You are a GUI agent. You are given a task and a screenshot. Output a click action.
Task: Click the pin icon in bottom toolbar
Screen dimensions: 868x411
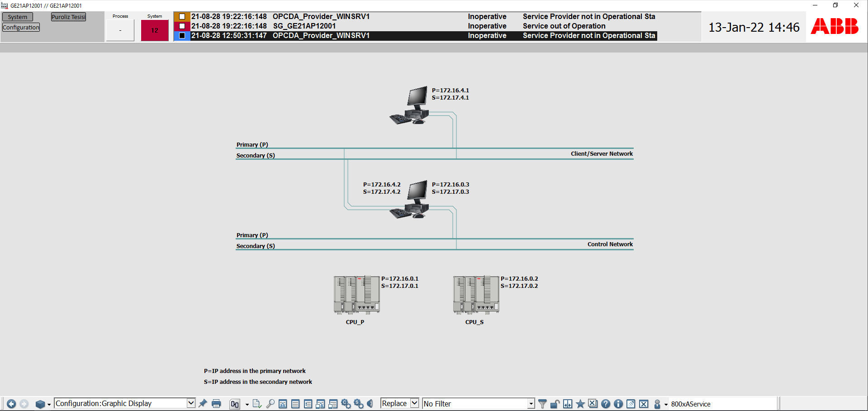pyautogui.click(x=203, y=403)
